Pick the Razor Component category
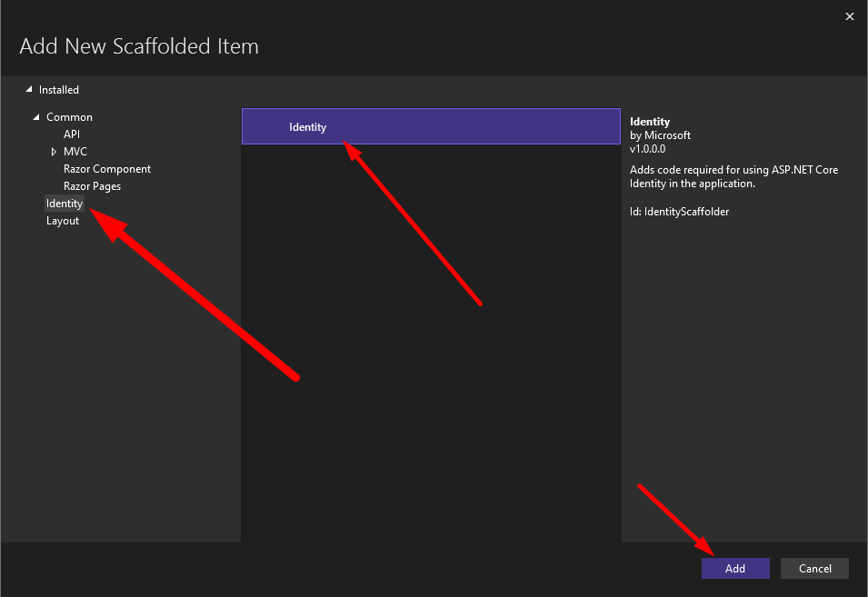 tap(107, 169)
